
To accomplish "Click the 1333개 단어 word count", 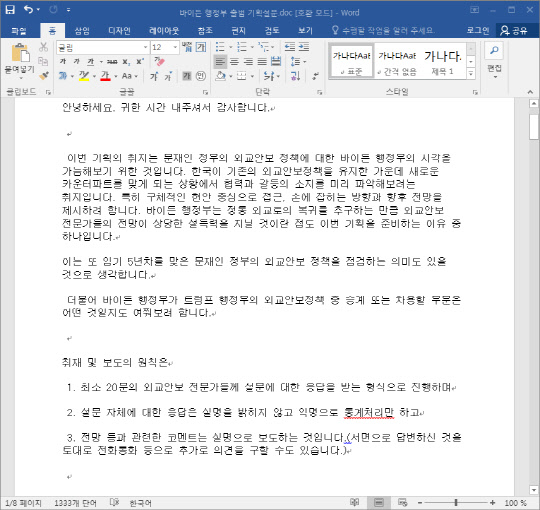I will pos(75,503).
